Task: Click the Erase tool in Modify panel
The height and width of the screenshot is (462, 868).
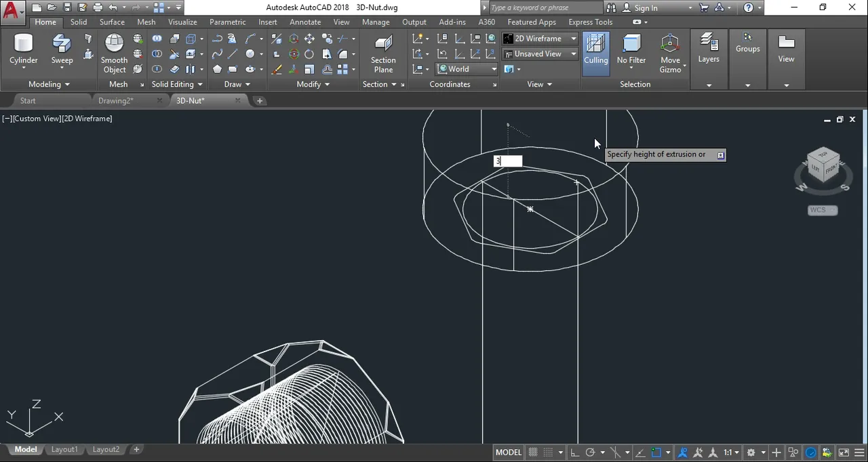Action: pos(277,69)
